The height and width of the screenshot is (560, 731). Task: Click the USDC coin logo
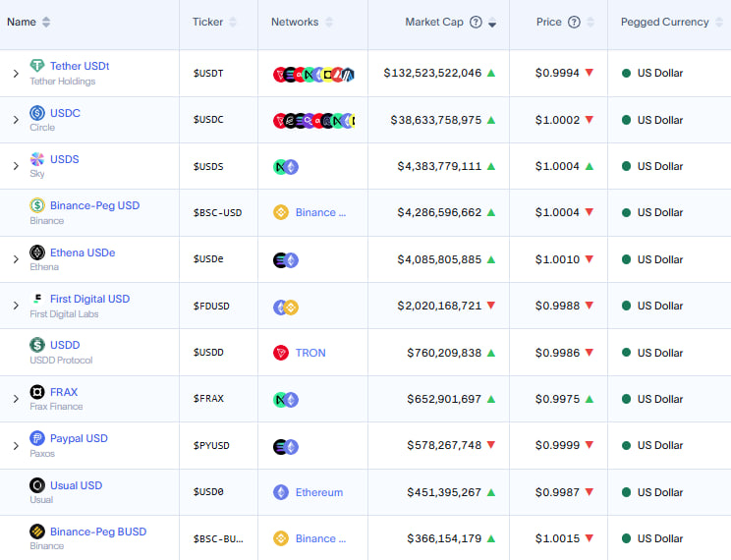(x=37, y=113)
